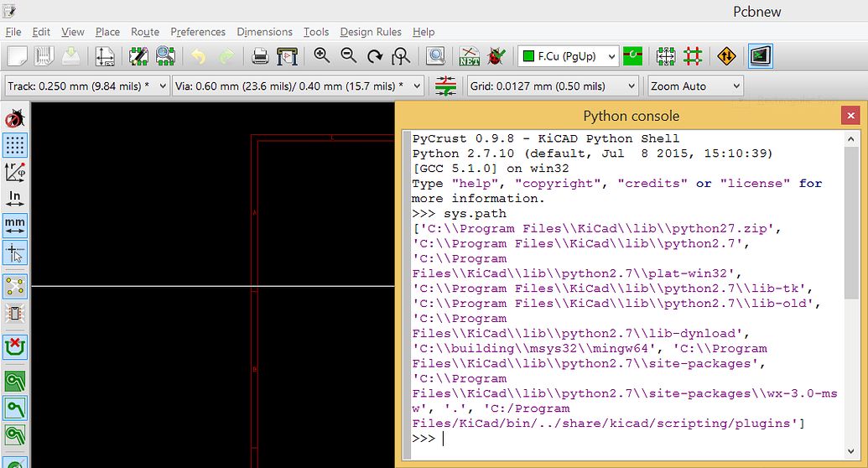Open the File menu
This screenshot has height=468, width=868.
(13, 32)
